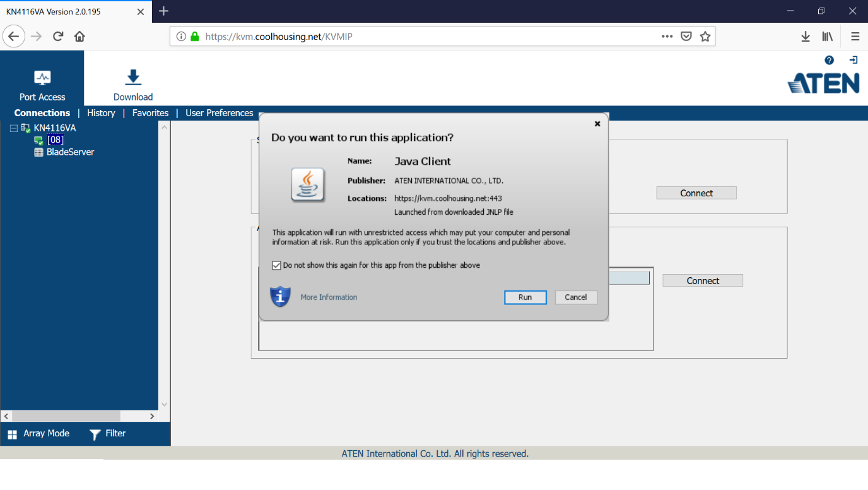Click the KN4116VA Version 2.0.195 browser tab
868x490 pixels.
[x=75, y=11]
